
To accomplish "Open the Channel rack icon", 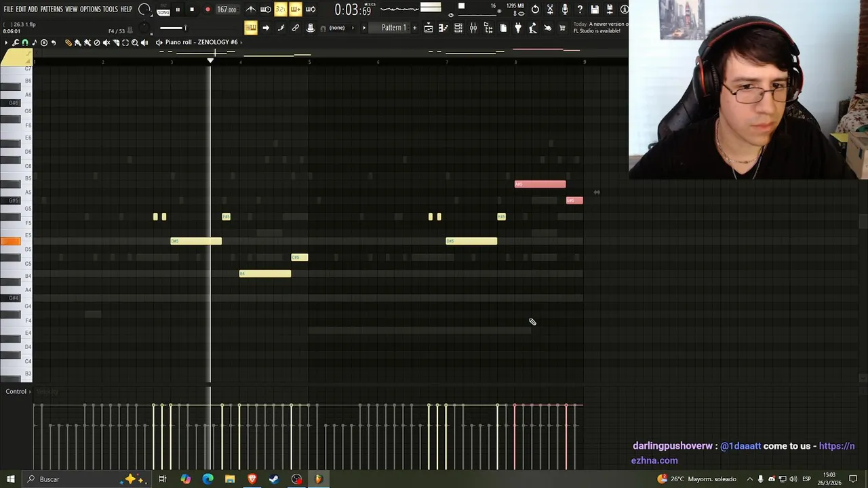I will pos(458,28).
